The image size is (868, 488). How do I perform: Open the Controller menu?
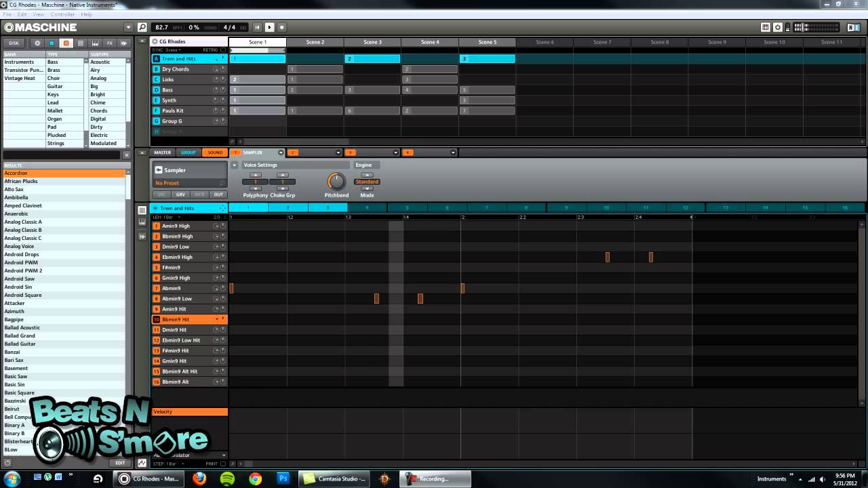point(63,14)
